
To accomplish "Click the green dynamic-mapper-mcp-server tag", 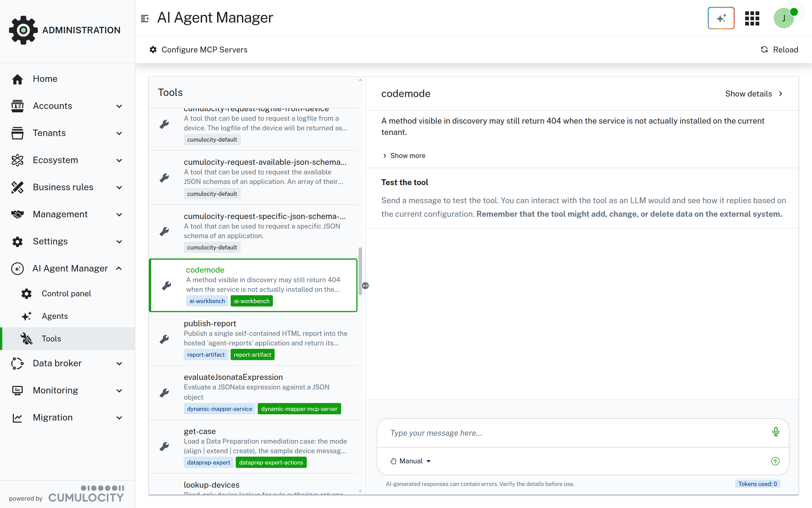I will pos(299,409).
